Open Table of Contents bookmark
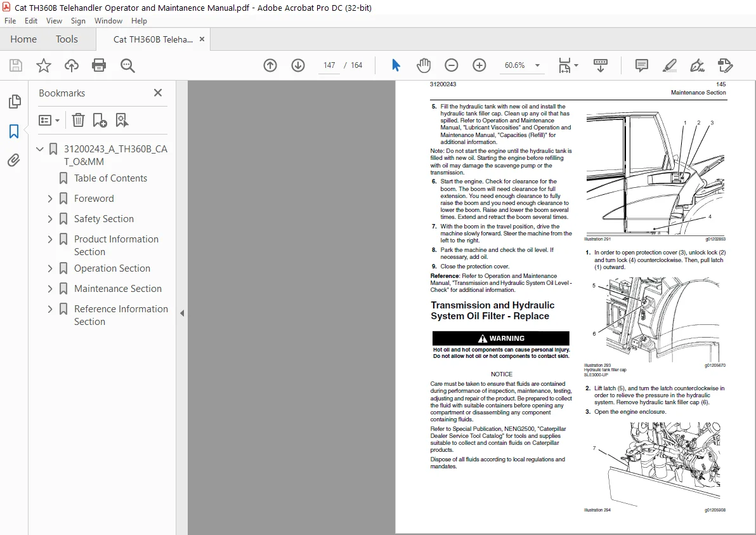The width and height of the screenshot is (756, 535). click(x=110, y=178)
